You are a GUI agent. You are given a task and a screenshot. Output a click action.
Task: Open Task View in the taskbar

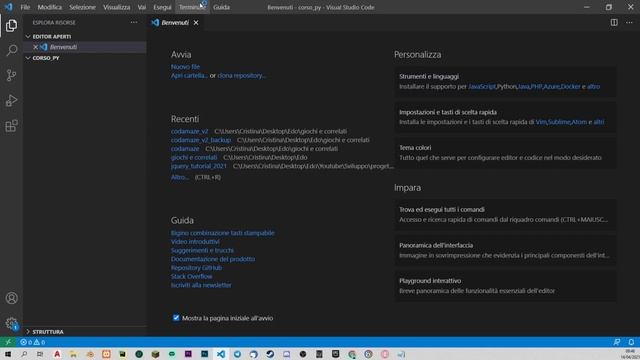pos(40,354)
